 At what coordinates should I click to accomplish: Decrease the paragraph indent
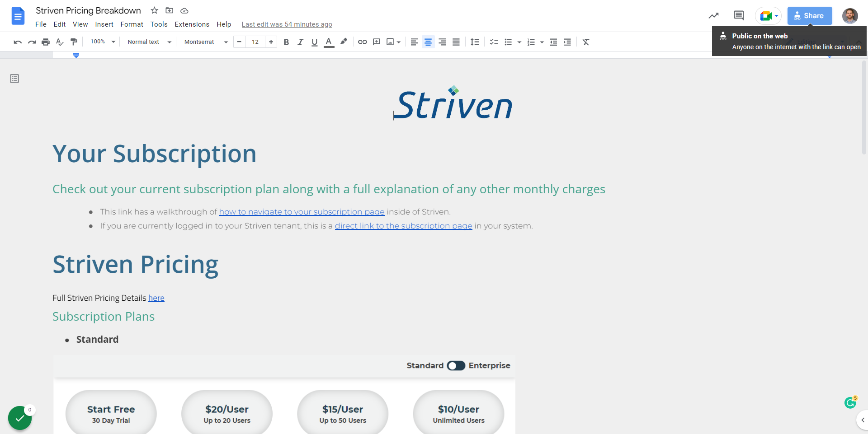[553, 42]
